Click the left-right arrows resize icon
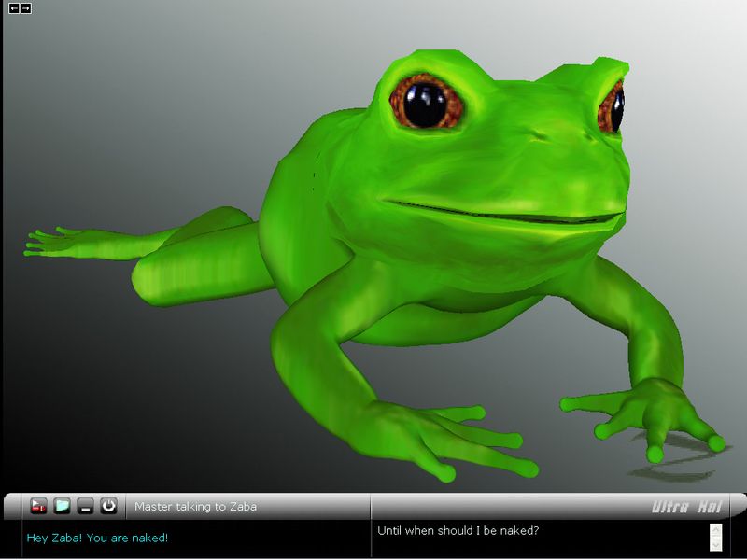This screenshot has width=747, height=560. pos(20,8)
